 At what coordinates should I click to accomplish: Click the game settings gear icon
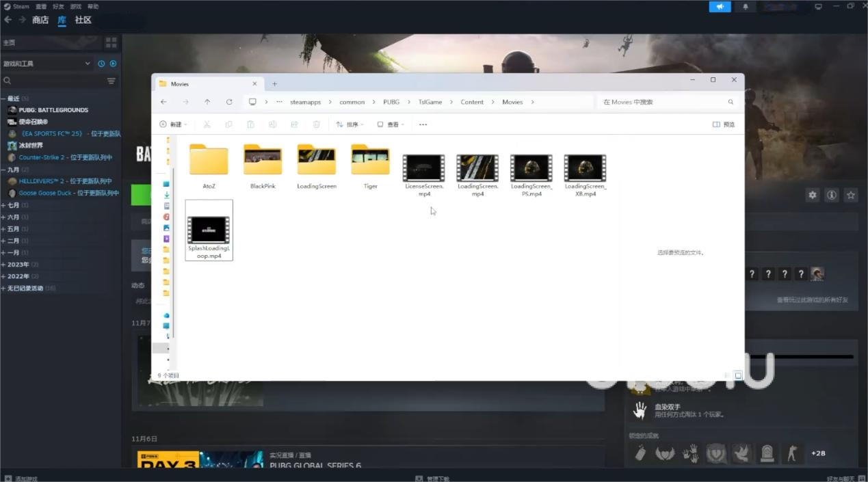812,195
